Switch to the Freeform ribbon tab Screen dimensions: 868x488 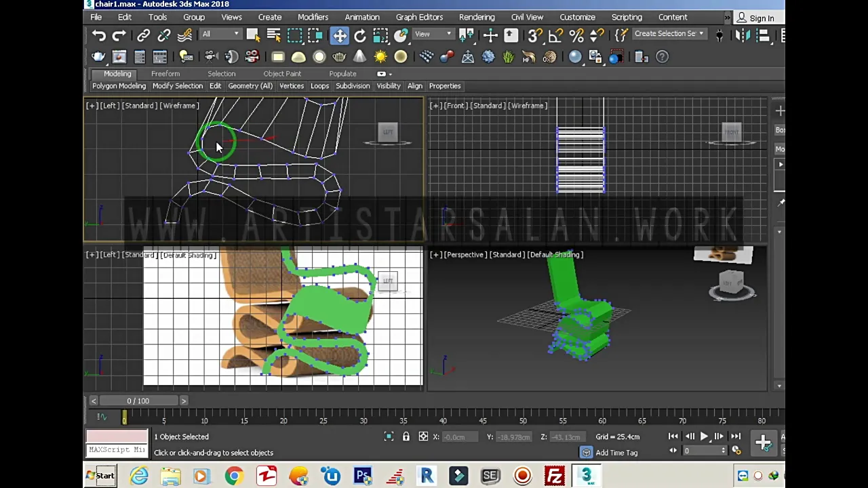tap(165, 74)
